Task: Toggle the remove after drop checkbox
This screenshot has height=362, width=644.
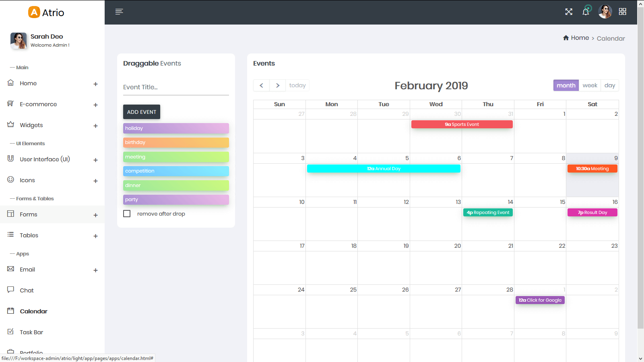Action: click(127, 214)
